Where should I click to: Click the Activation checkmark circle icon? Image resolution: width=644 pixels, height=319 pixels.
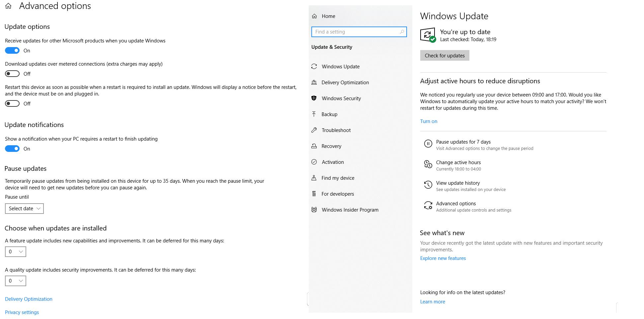tap(314, 162)
